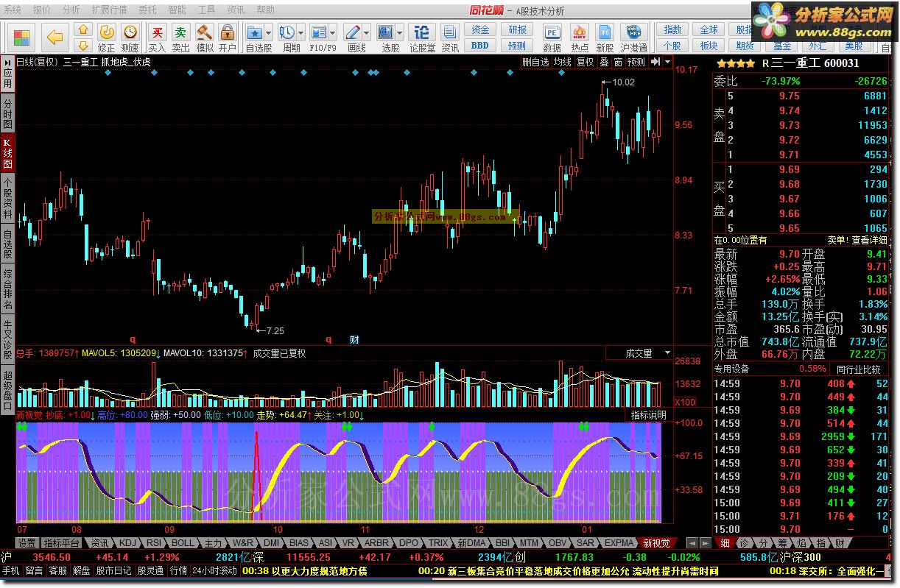Click the 卖出 sell icon
This screenshot has height=588, width=900.
pyautogui.click(x=180, y=38)
